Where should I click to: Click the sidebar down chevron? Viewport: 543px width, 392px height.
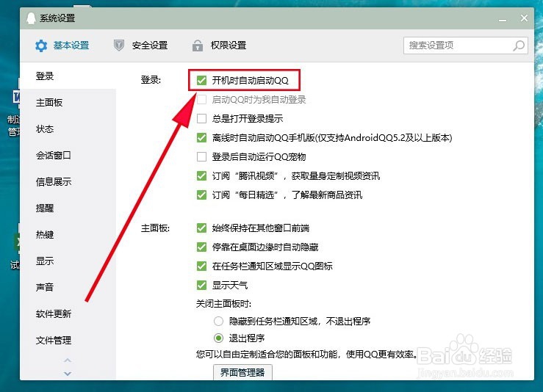[68, 374]
